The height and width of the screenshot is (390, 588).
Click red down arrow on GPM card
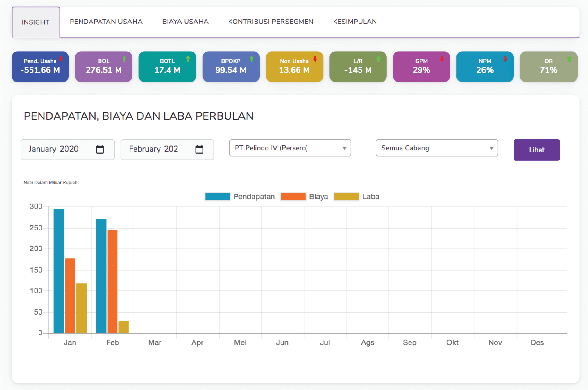point(442,59)
